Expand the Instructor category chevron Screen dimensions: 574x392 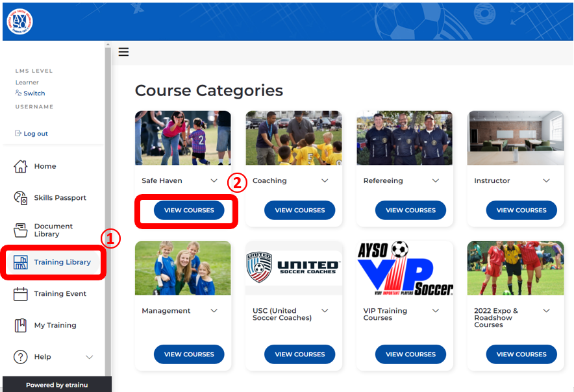click(x=547, y=180)
